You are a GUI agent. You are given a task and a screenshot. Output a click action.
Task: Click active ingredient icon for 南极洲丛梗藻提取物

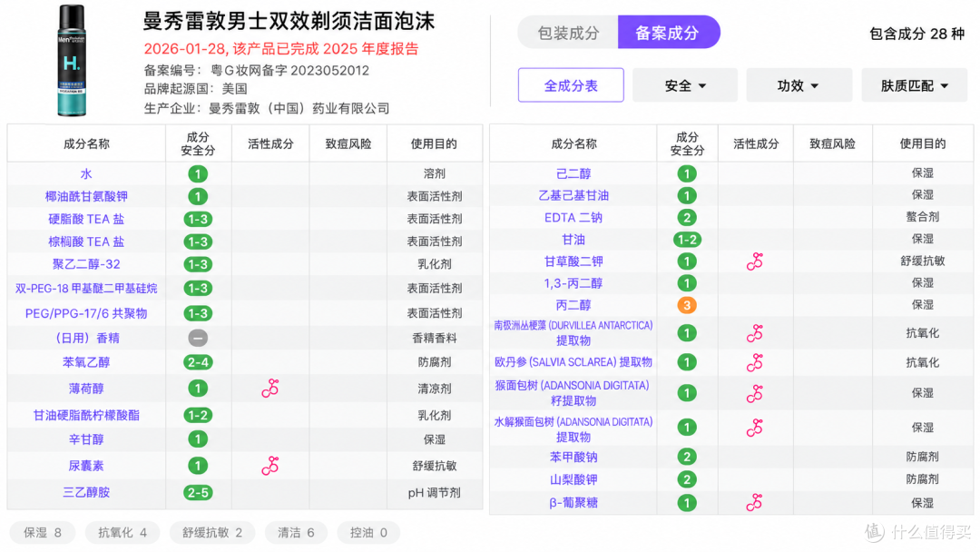[755, 333]
